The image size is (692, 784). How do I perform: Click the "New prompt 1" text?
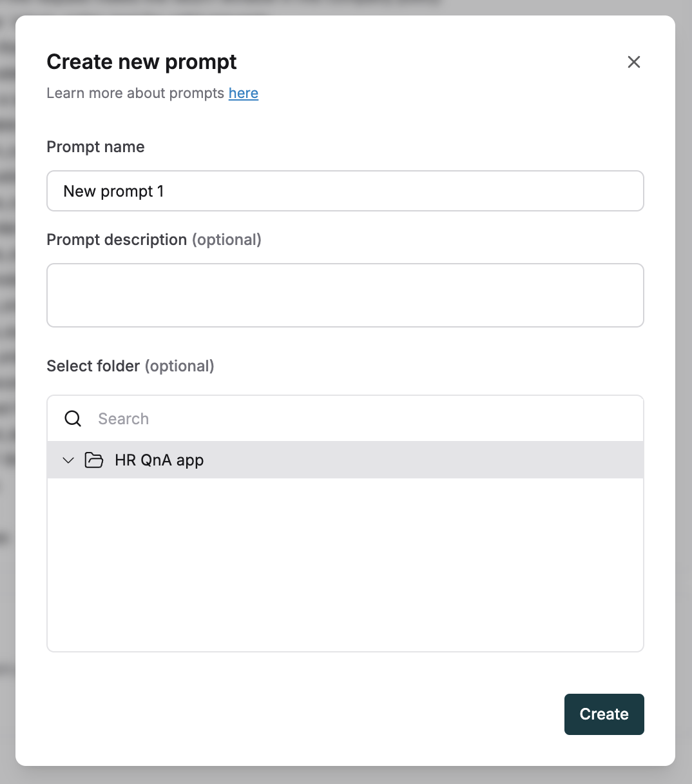click(113, 191)
